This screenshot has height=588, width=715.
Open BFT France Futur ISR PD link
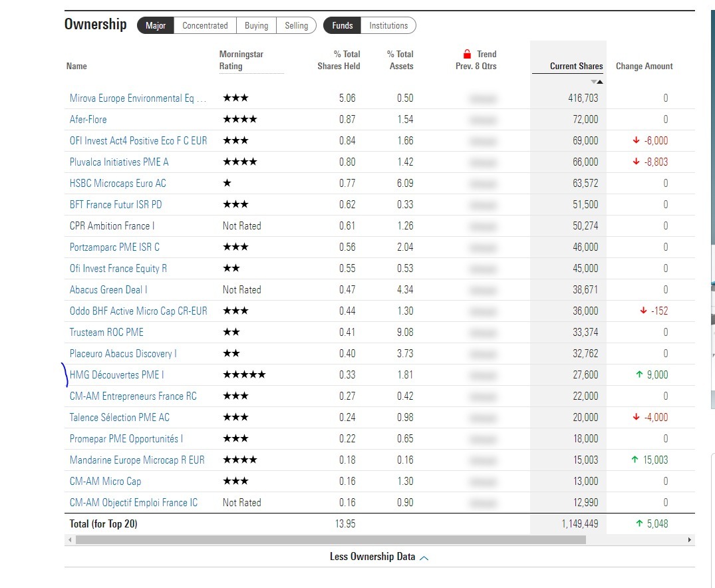[116, 204]
